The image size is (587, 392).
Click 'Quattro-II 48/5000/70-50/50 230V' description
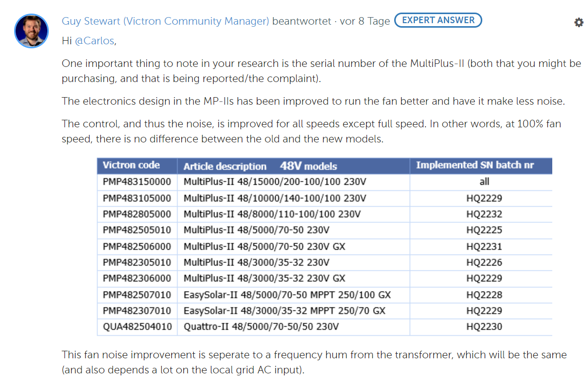(261, 327)
